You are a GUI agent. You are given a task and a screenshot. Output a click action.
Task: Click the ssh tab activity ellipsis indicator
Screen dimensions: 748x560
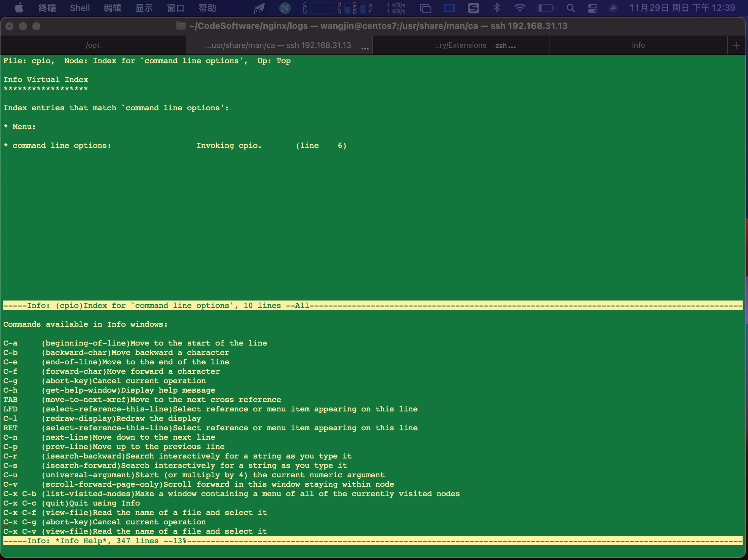click(x=365, y=48)
